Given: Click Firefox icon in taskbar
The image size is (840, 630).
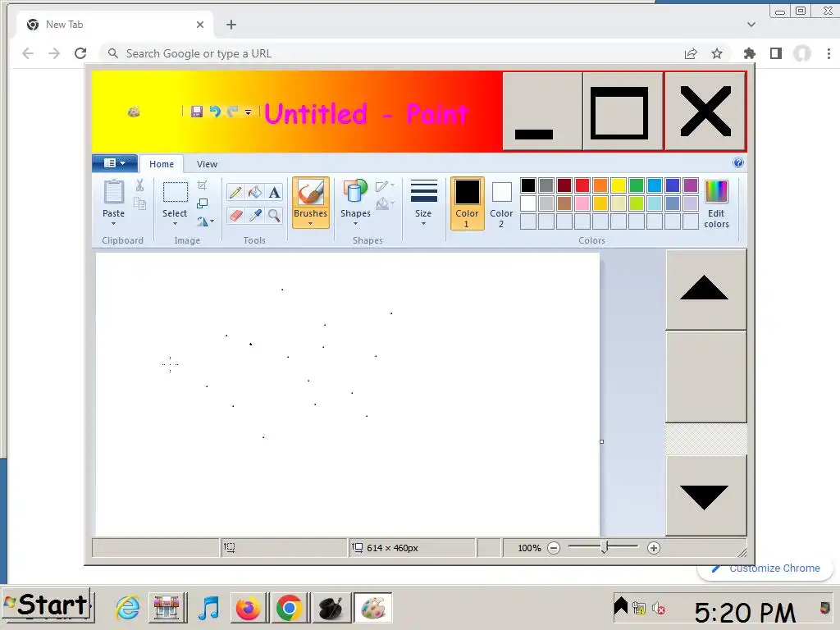Looking at the screenshot, I should [x=248, y=608].
